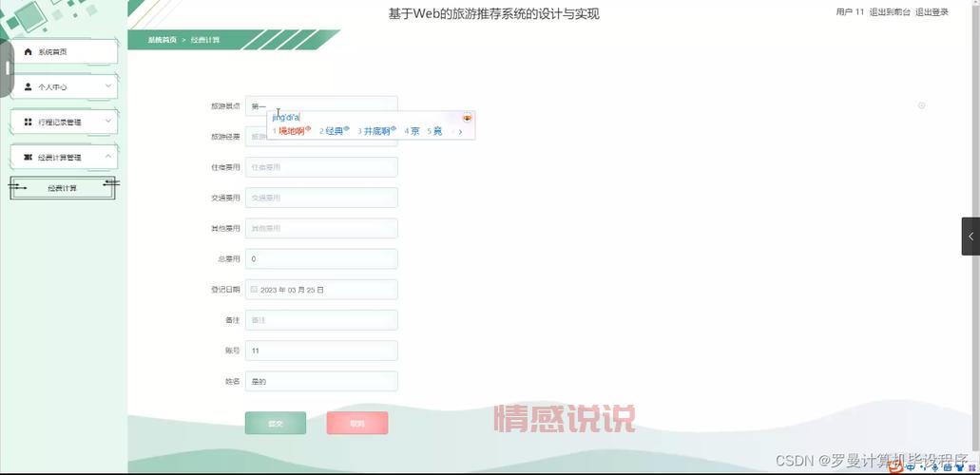Open the toolbox grid icon in the IME toolbar
Image resolution: width=980 pixels, height=475 pixels.
click(971, 467)
